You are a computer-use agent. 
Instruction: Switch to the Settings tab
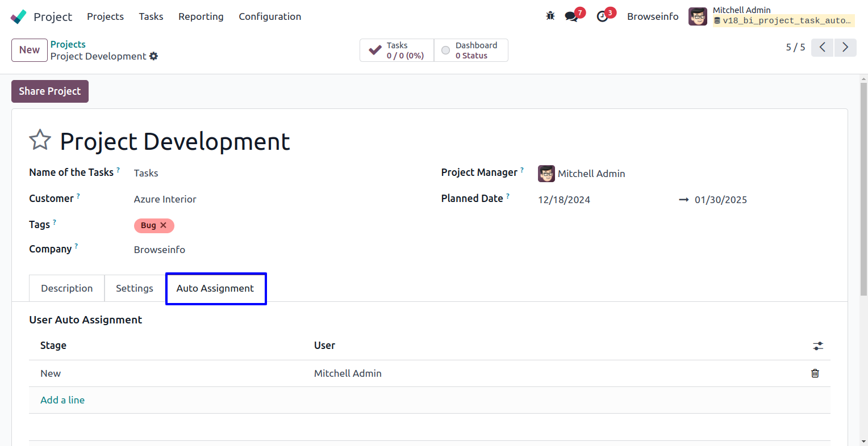point(135,288)
